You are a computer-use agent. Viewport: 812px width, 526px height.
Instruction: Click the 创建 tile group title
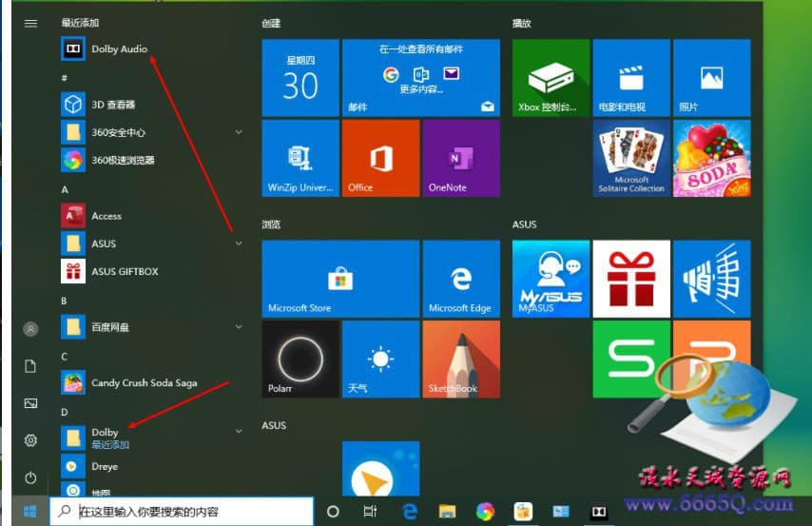(x=271, y=24)
